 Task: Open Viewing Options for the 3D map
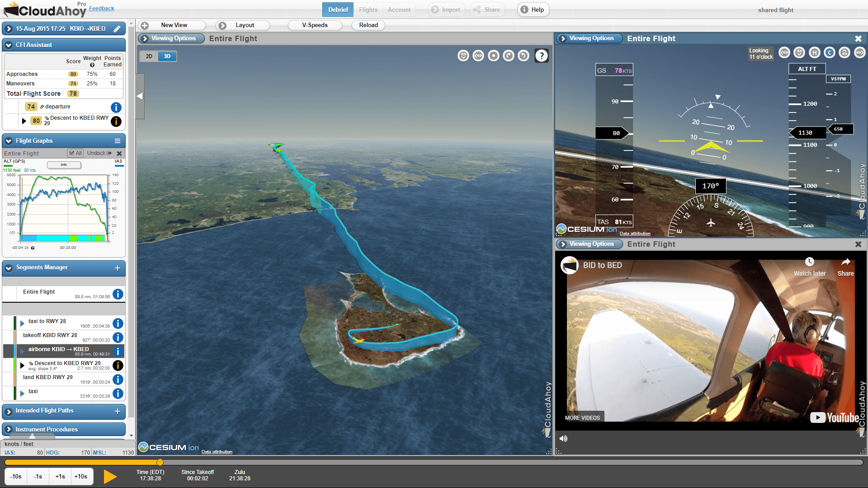click(171, 38)
